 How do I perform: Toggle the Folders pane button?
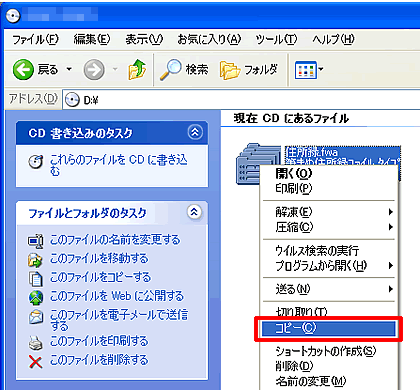pos(249,70)
